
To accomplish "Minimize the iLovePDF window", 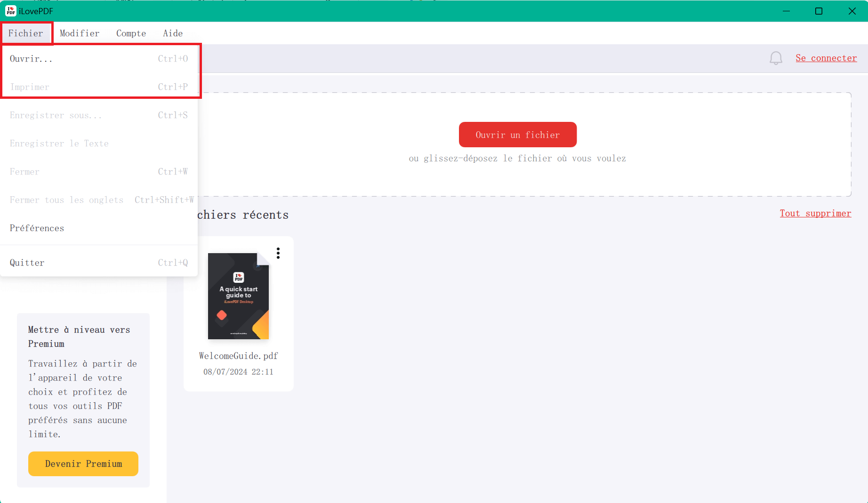I will click(x=786, y=11).
